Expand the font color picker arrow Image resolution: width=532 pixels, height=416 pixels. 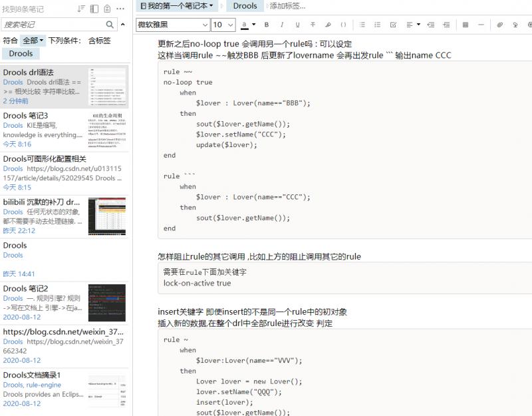253,25
